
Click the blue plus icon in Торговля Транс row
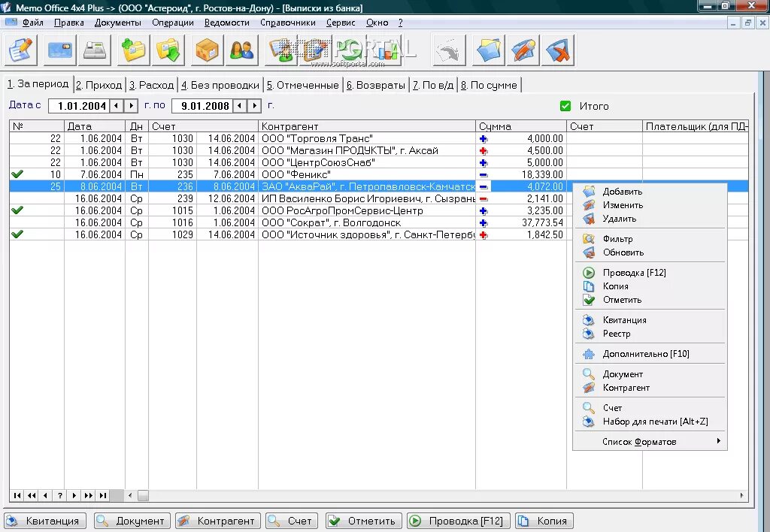(484, 139)
